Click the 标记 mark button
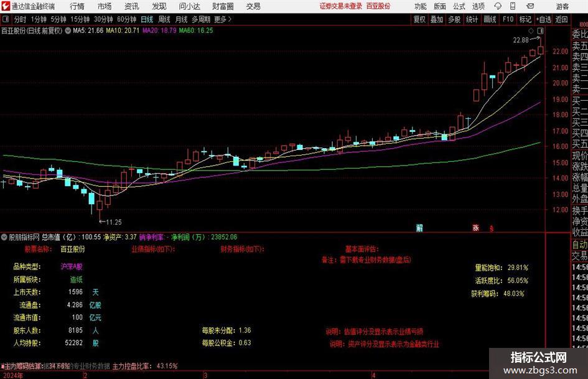The height and width of the screenshot is (379, 588). tap(525, 19)
